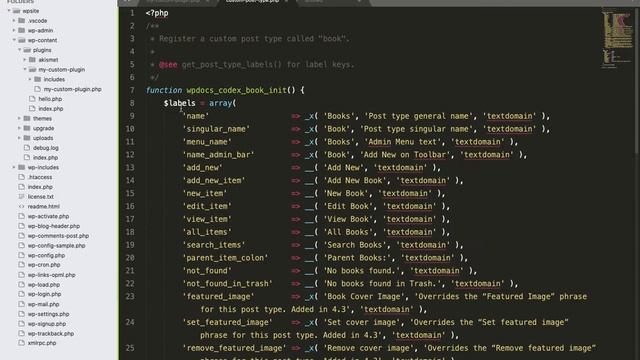The width and height of the screenshot is (640, 360).
Task: Open index.php under the plugins folder
Action: point(51,109)
